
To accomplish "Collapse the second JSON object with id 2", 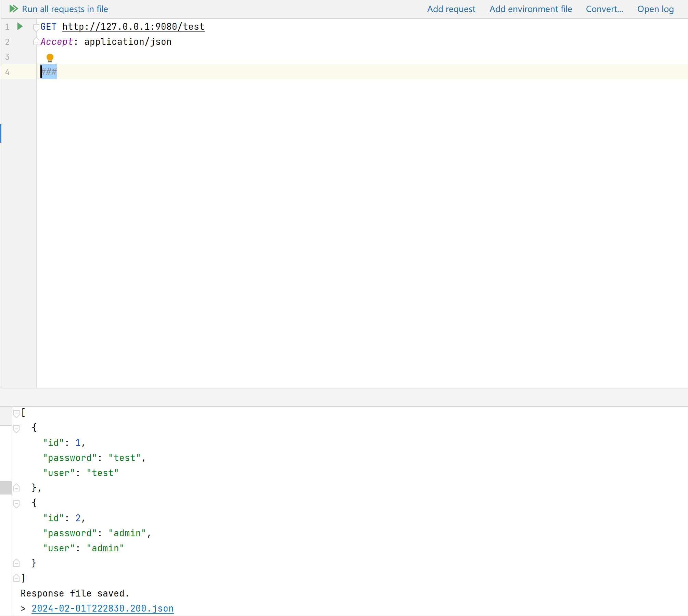I will [x=16, y=504].
